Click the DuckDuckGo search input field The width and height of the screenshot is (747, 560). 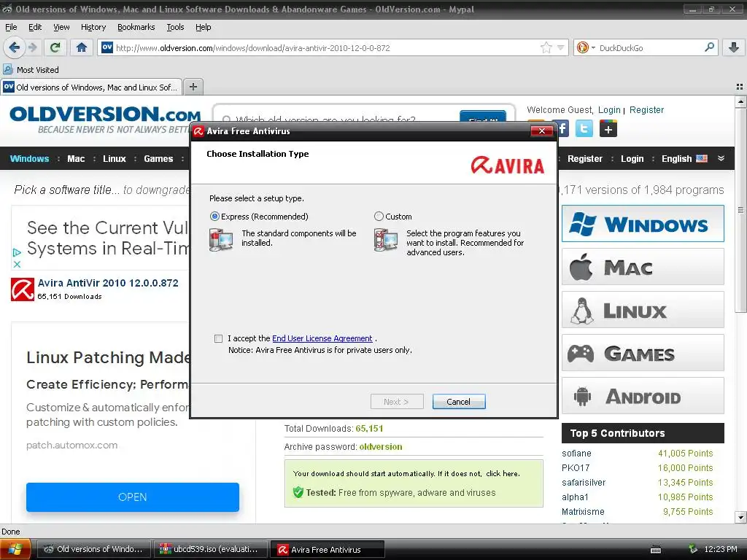tap(650, 47)
